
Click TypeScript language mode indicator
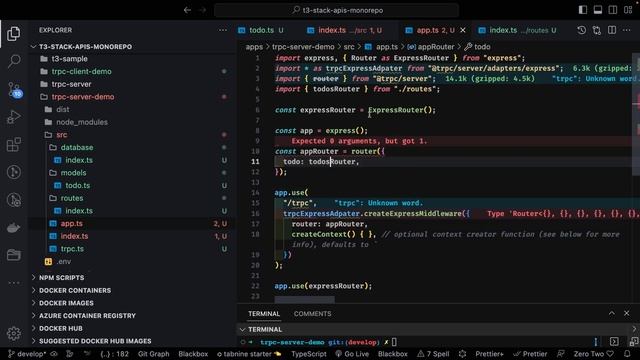(309, 354)
